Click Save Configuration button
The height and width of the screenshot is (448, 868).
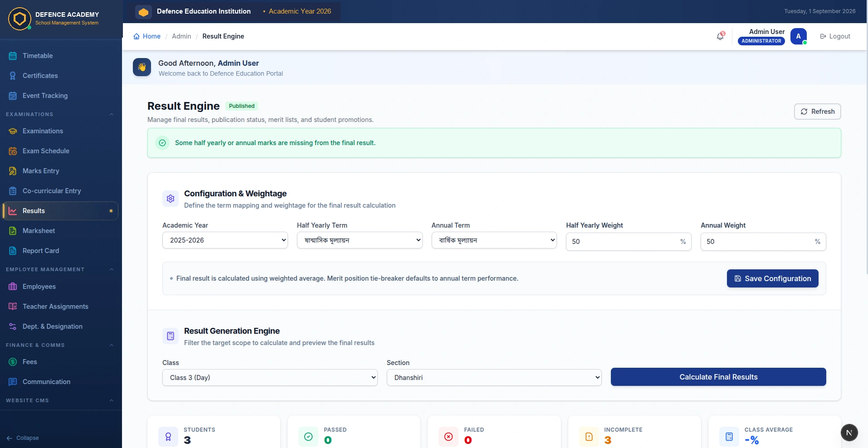[x=772, y=278]
